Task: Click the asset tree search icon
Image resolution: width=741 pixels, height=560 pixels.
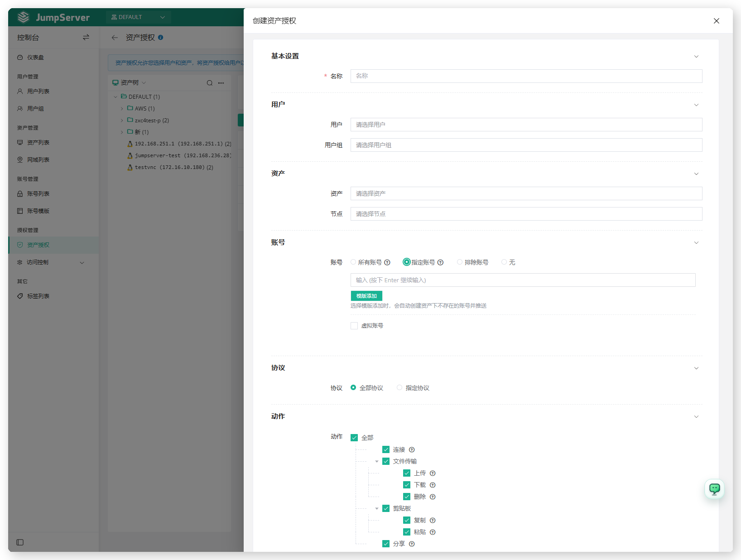Action: click(210, 83)
